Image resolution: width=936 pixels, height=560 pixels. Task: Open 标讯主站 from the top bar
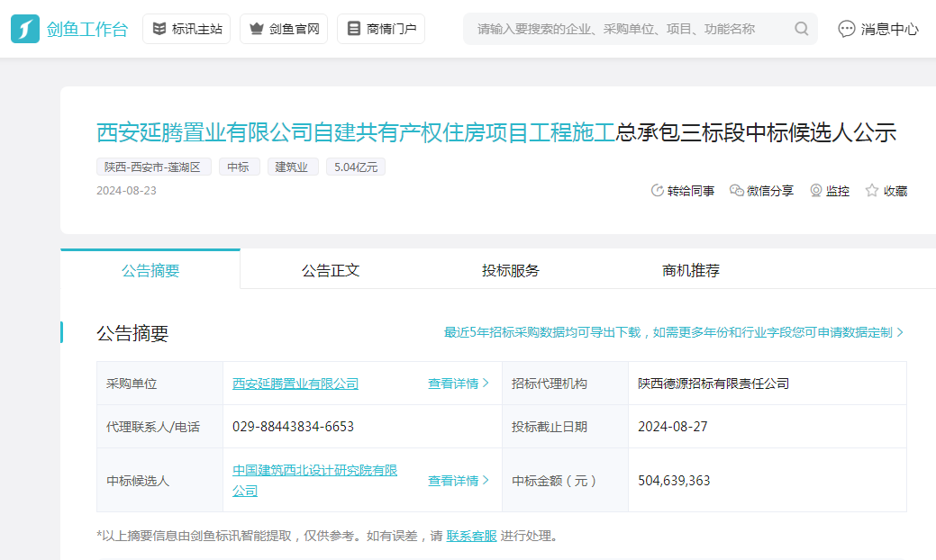click(x=186, y=29)
